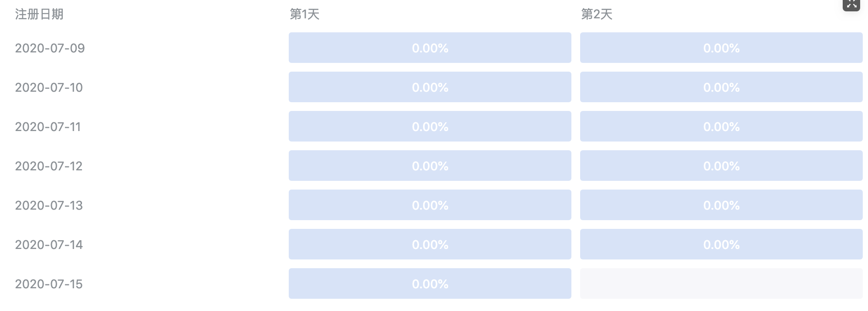Select the 2020-07-15 date row label
Screen dimensions: 868x311
(x=49, y=284)
